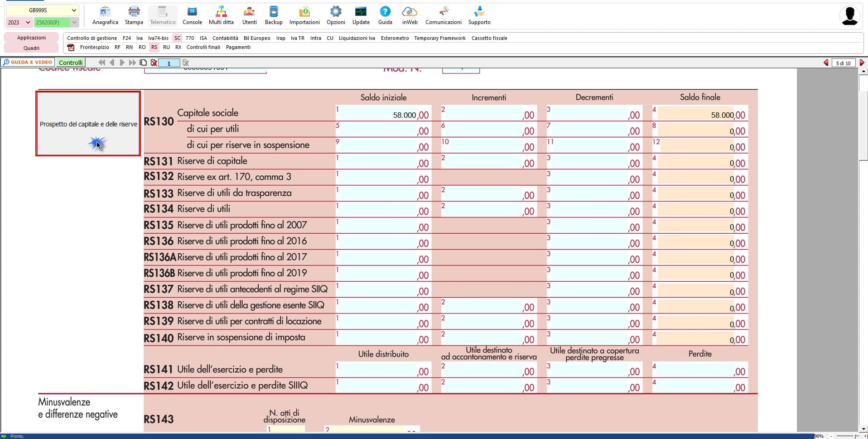The height and width of the screenshot is (439, 868).
Task: Open the Irap module tab
Action: click(280, 38)
